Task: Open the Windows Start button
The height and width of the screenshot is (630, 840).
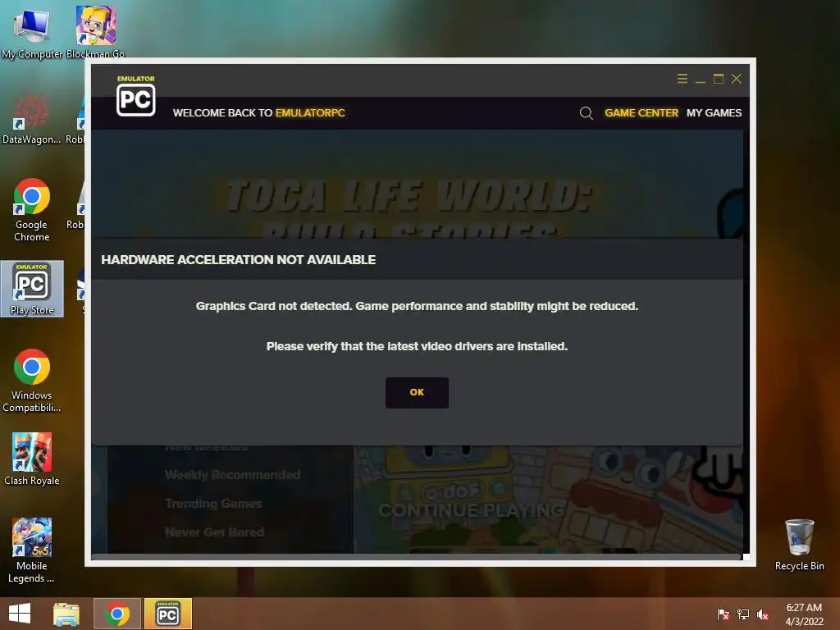Action: click(x=20, y=614)
